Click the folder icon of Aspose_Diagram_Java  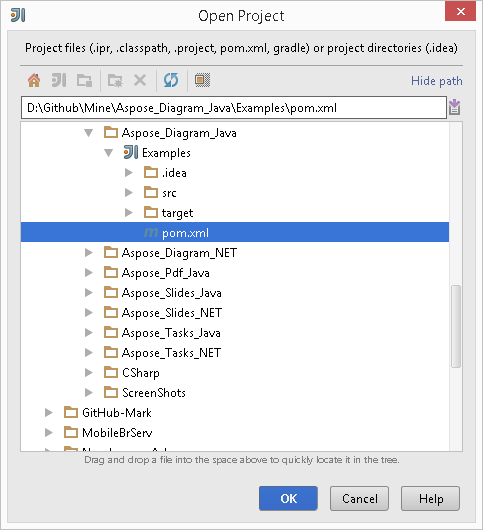point(111,132)
